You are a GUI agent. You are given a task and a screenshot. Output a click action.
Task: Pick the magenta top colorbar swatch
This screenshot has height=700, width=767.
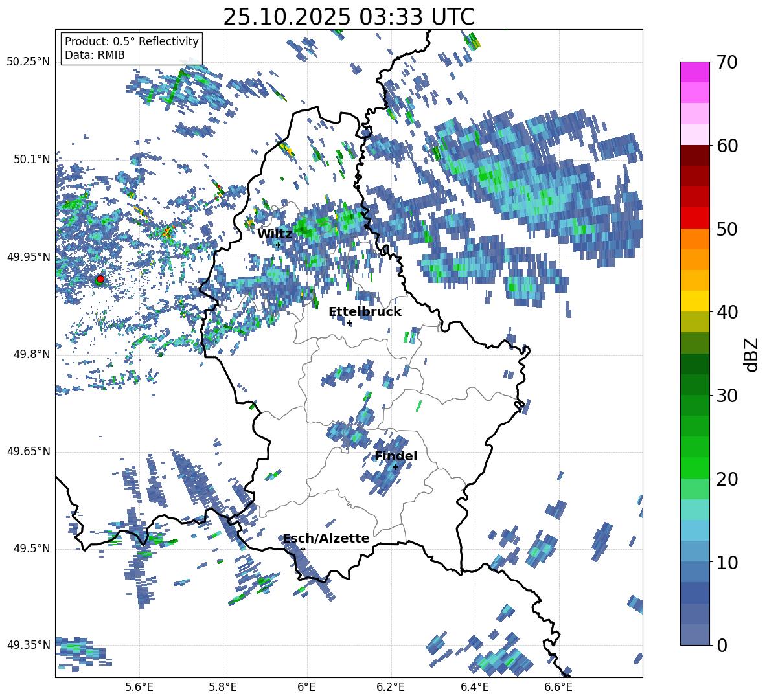click(694, 72)
